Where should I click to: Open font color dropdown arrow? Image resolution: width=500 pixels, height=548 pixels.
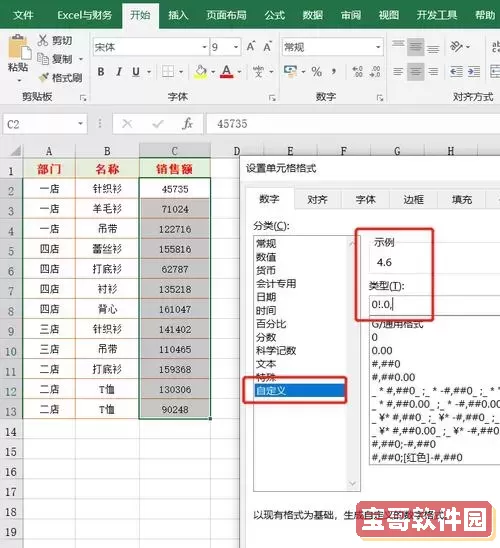click(x=239, y=72)
